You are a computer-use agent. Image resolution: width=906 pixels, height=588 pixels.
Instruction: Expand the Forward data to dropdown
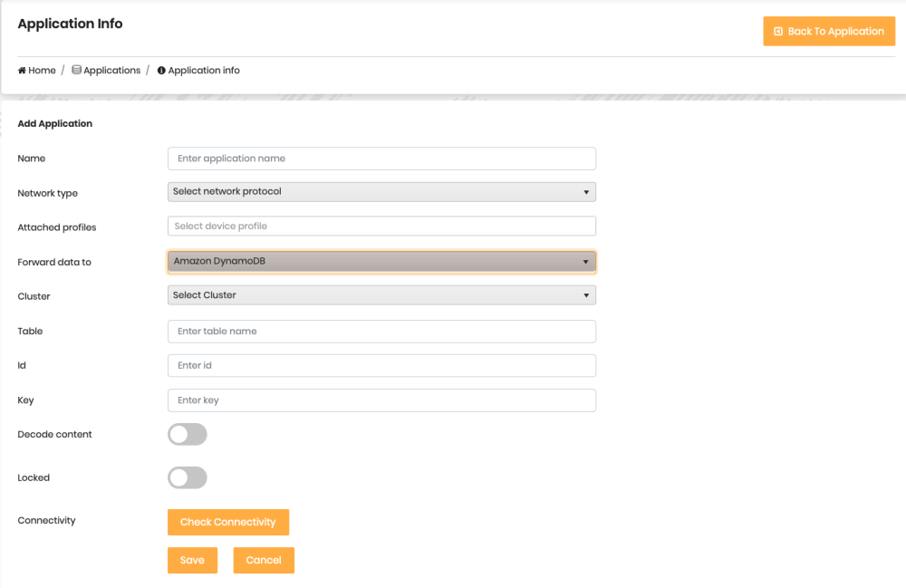(x=381, y=262)
